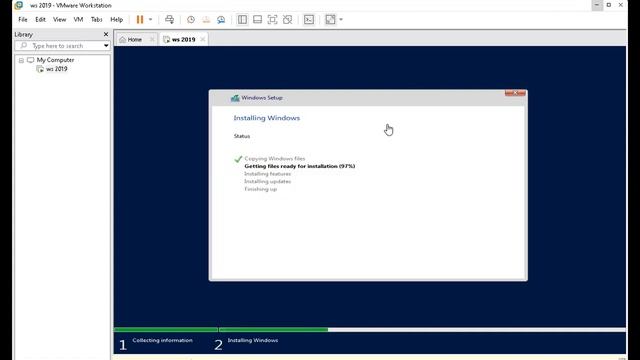Minimize the VMware Workstation window
This screenshot has width=640, height=360.
597,5
